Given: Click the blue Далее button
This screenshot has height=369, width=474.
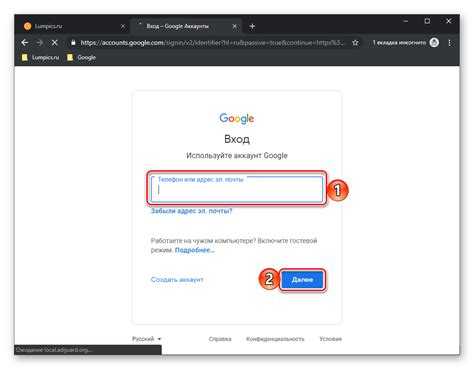Looking at the screenshot, I should [x=302, y=280].
